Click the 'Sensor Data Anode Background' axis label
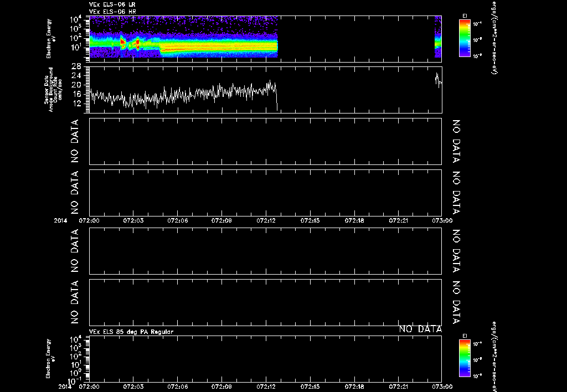This screenshot has width=567, height=392. pyautogui.click(x=53, y=90)
